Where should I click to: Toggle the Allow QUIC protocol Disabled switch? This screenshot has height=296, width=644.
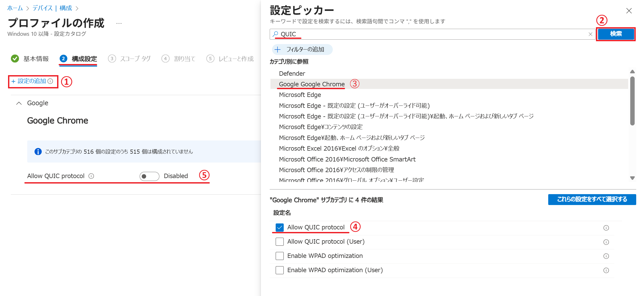coord(149,176)
